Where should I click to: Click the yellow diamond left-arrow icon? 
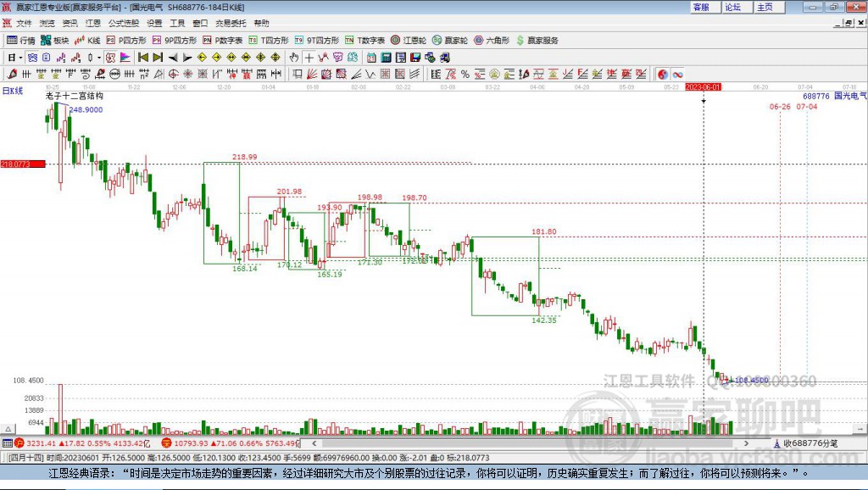pyautogui.click(x=202, y=57)
